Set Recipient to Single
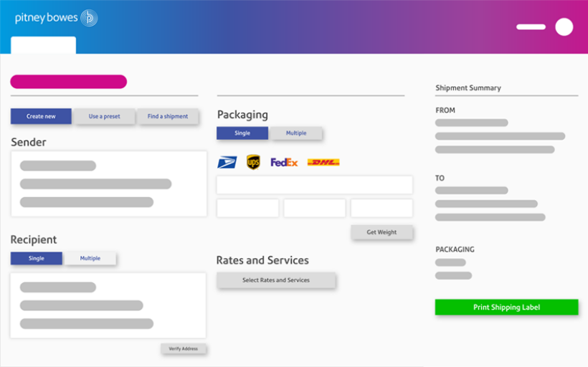The height and width of the screenshot is (367, 588). click(37, 258)
